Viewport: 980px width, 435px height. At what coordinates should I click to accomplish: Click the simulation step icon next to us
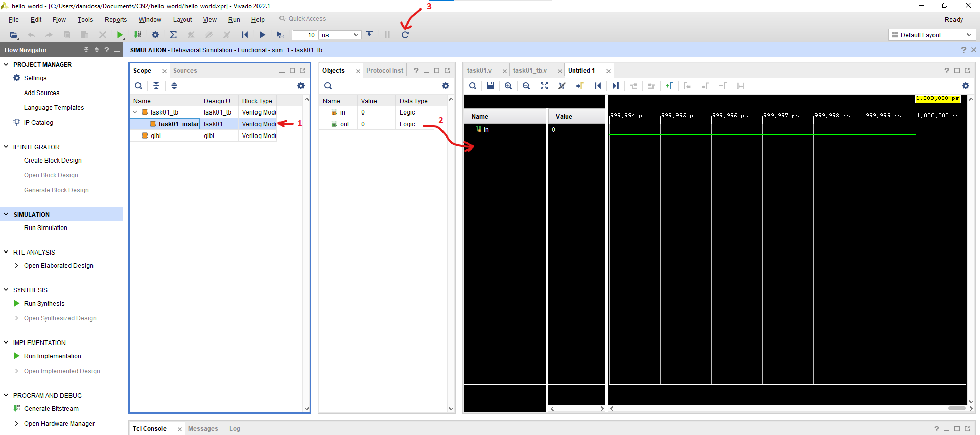(369, 35)
